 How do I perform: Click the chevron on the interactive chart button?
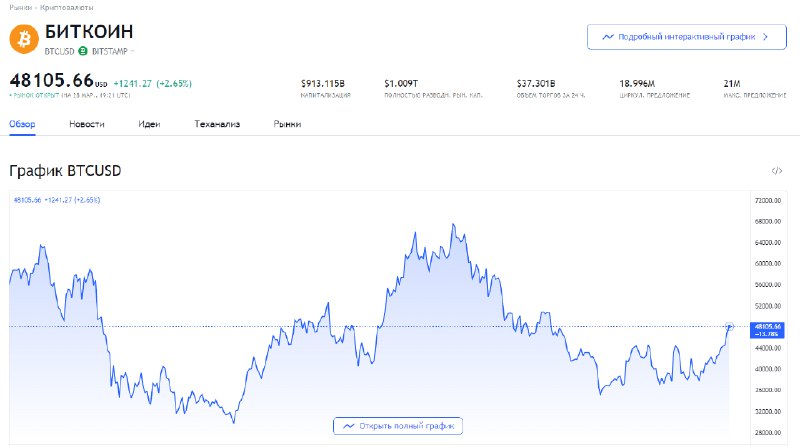(x=765, y=37)
